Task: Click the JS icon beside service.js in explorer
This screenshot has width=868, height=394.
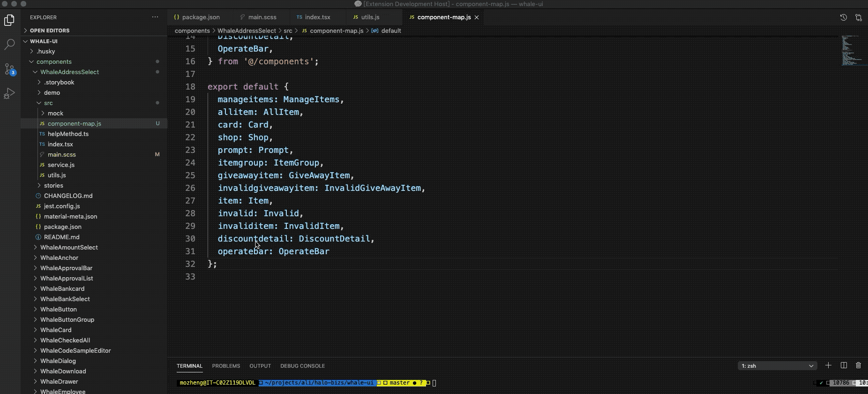Action: click(x=42, y=165)
